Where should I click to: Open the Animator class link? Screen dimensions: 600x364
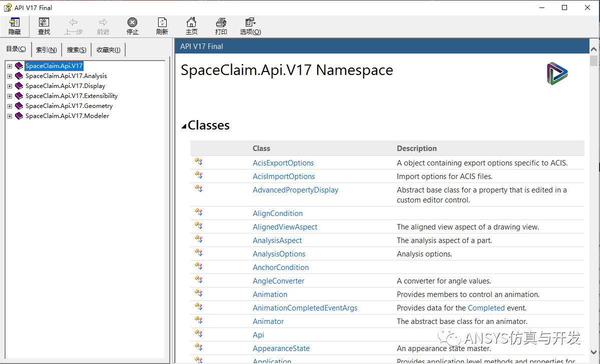(268, 321)
